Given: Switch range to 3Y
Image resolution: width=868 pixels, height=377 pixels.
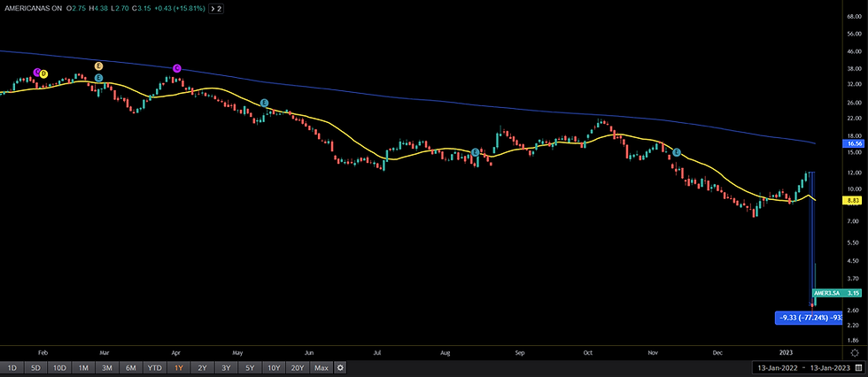Looking at the screenshot, I should (226, 367).
